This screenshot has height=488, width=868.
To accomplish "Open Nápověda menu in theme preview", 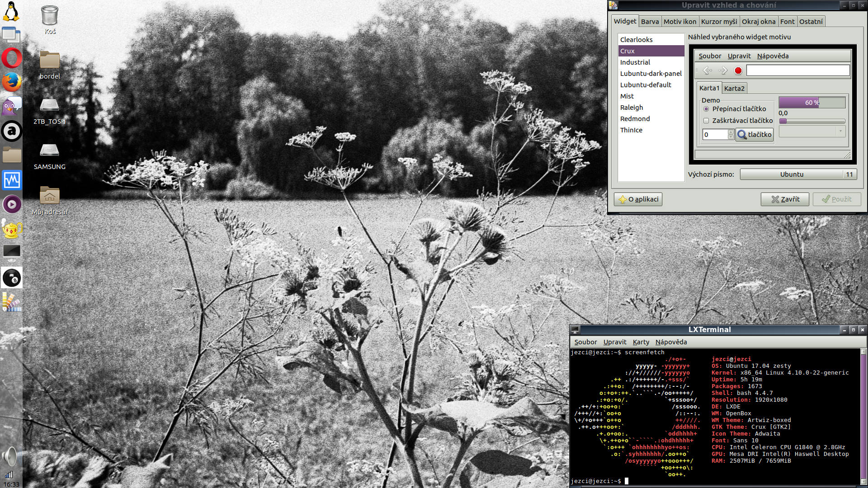I will pos(773,56).
